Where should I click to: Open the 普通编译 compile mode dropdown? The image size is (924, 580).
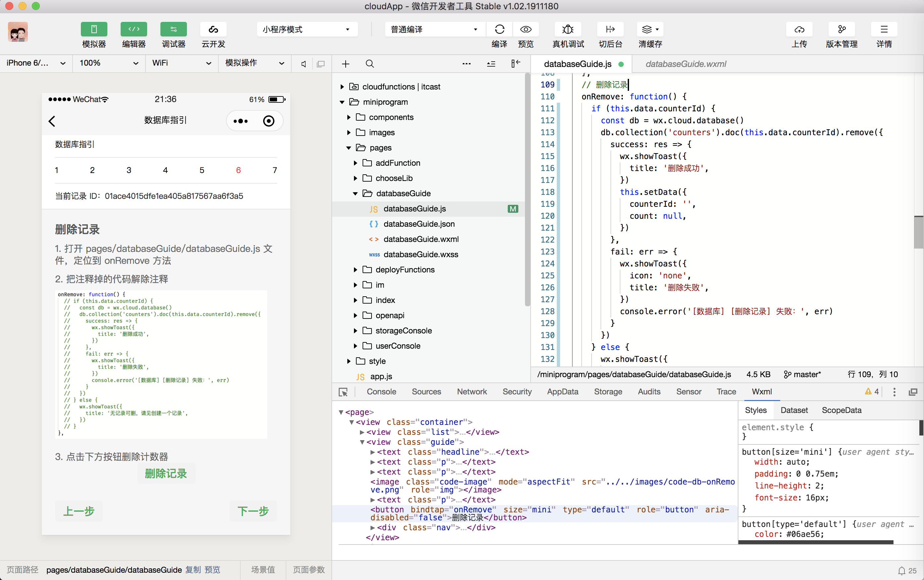click(x=434, y=29)
